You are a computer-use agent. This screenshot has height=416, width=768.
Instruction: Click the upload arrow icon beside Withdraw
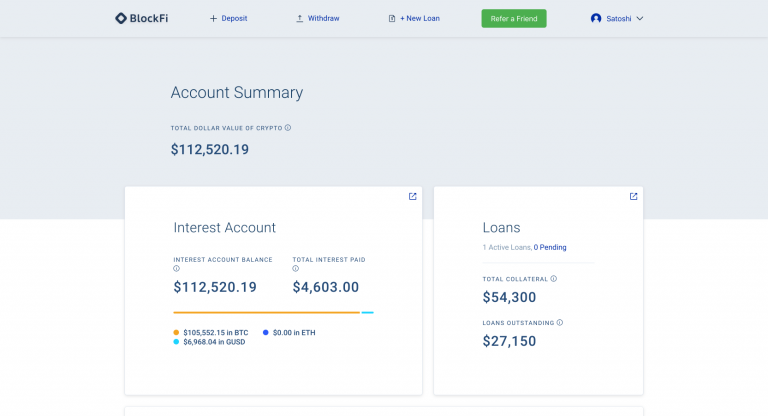tap(299, 19)
